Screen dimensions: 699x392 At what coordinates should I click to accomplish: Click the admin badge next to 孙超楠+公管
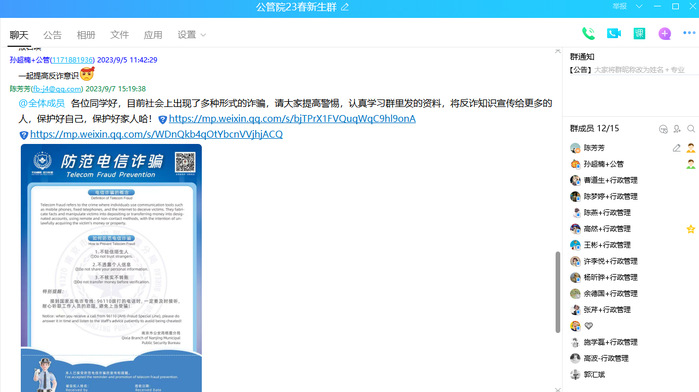tap(691, 164)
